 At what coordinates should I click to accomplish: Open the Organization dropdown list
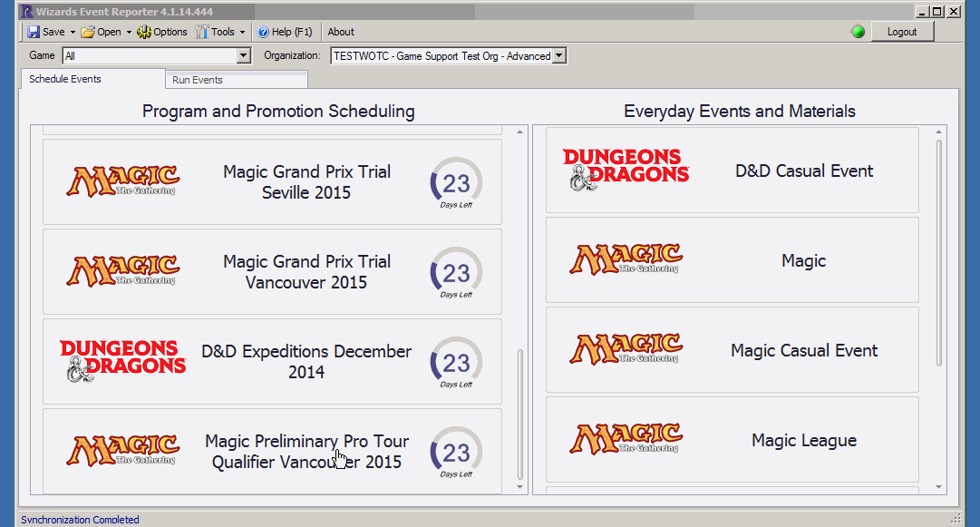tap(448, 55)
